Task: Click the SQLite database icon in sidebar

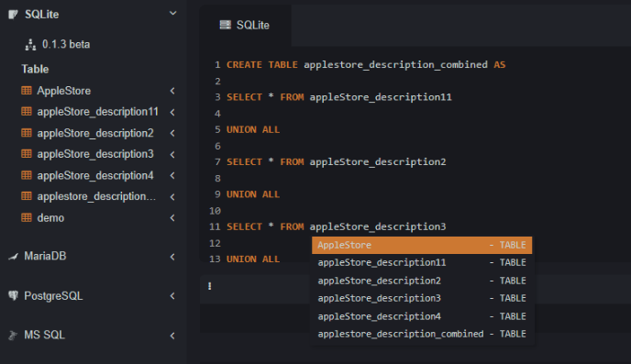Action: [x=13, y=15]
